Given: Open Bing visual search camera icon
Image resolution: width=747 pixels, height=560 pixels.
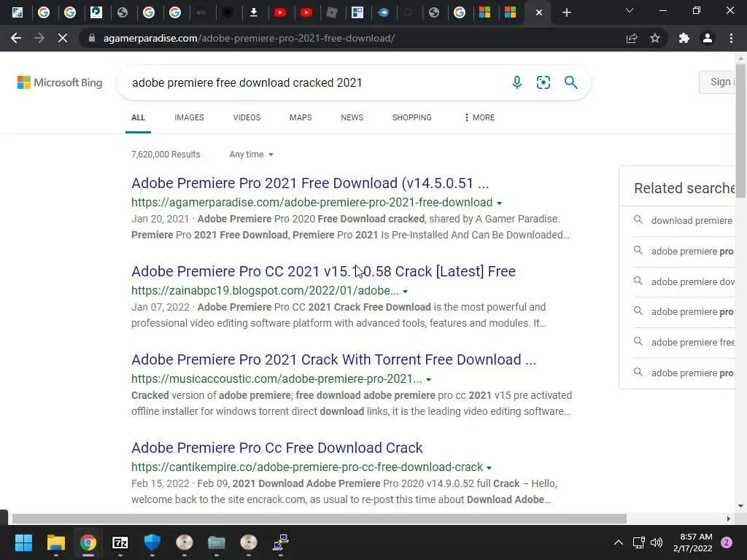Looking at the screenshot, I should [543, 82].
